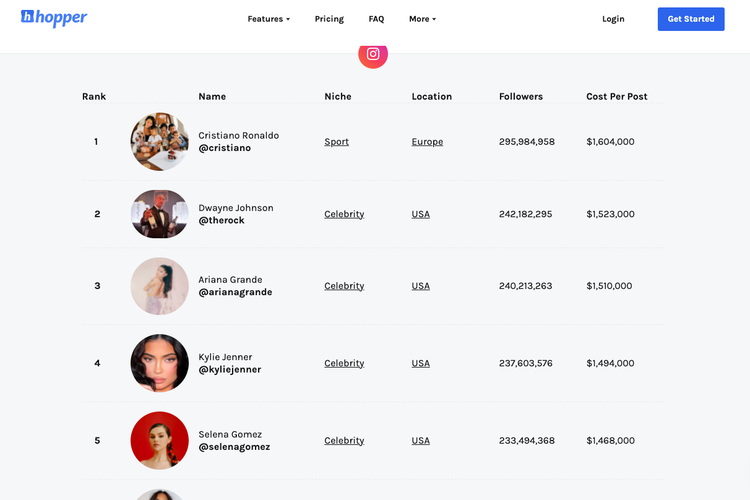Expand the Features dropdown menu
750x500 pixels.
[268, 19]
